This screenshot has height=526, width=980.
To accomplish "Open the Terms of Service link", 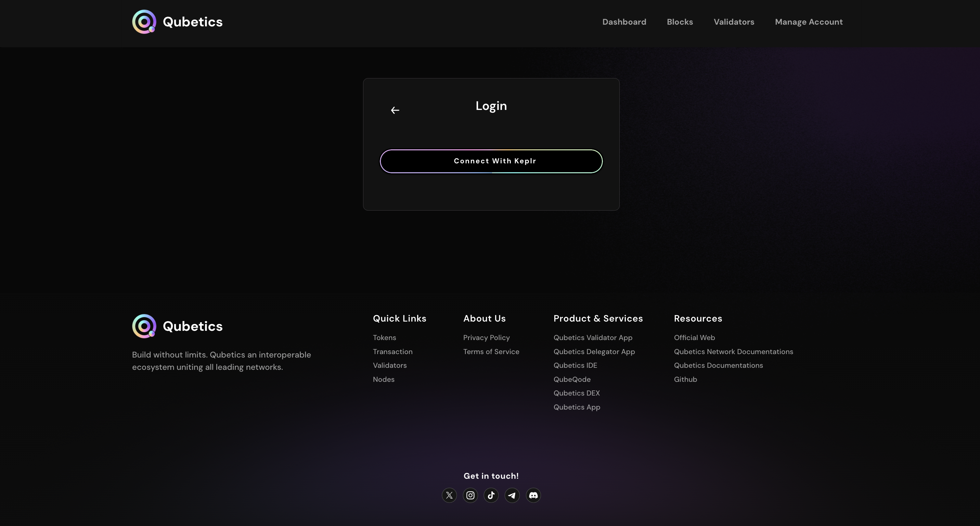I will 491,352.
